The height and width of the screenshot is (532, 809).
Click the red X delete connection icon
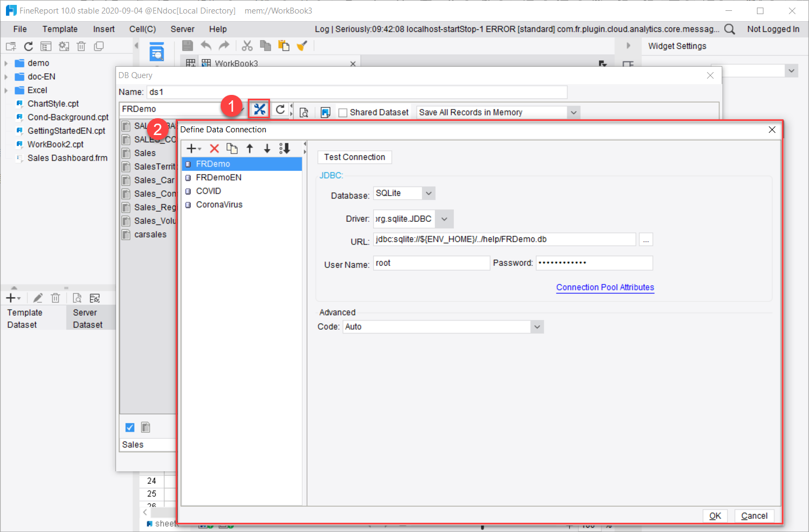click(x=215, y=149)
